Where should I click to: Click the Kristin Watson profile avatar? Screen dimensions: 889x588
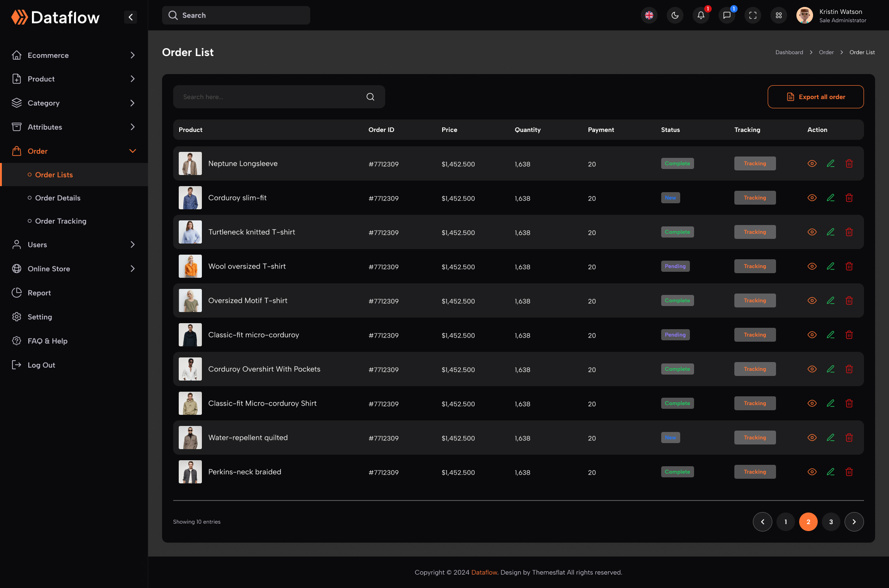[x=804, y=15]
